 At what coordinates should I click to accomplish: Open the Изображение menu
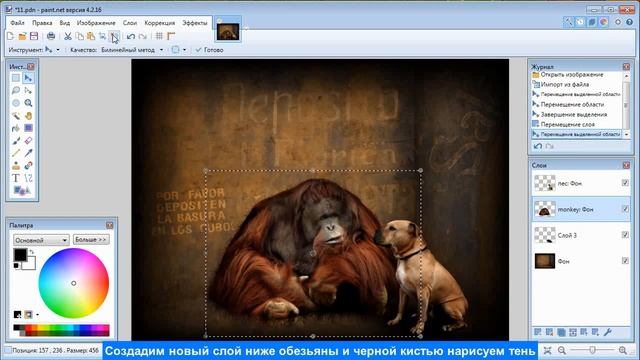tap(96, 23)
